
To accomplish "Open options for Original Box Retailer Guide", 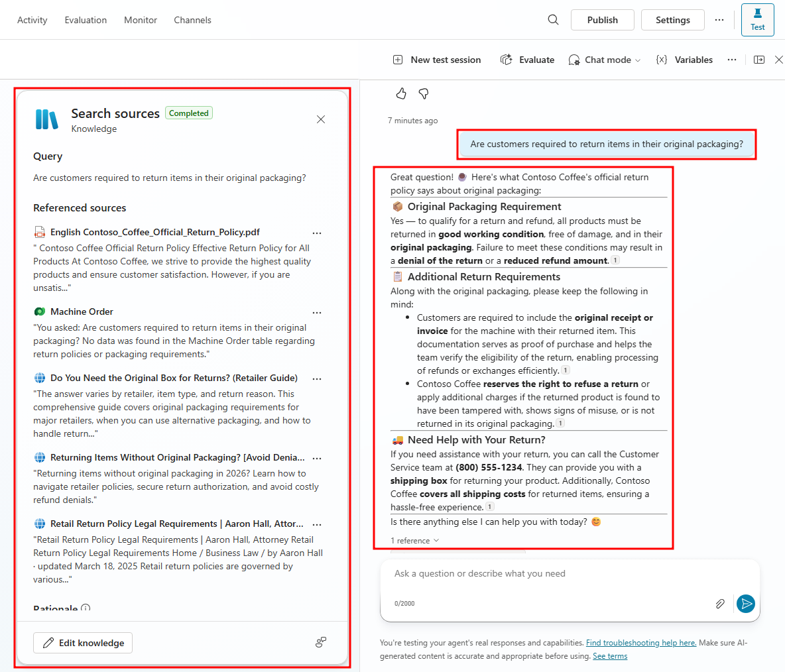I will pos(317,379).
